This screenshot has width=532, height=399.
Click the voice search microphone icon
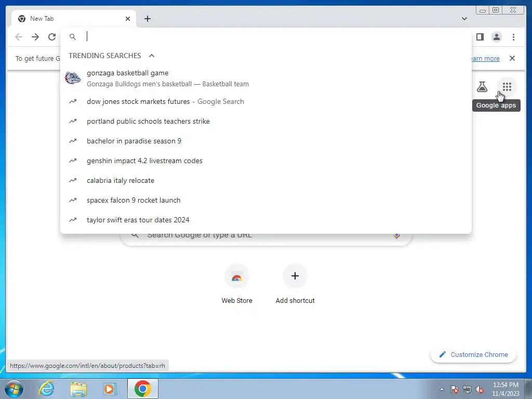(396, 235)
